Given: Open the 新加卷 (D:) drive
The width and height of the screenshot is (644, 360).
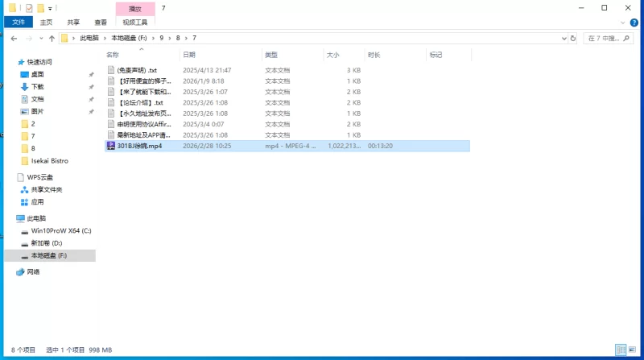Looking at the screenshot, I should point(47,243).
